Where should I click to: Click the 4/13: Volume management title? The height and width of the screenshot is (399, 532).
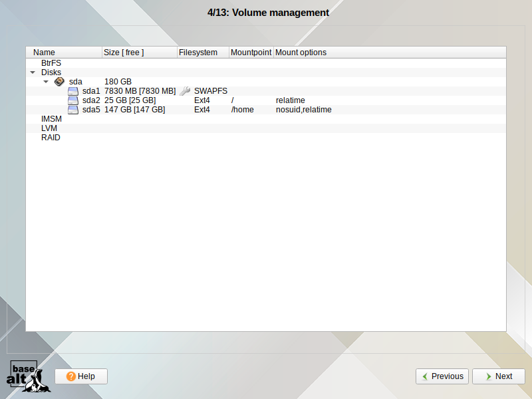coord(268,13)
